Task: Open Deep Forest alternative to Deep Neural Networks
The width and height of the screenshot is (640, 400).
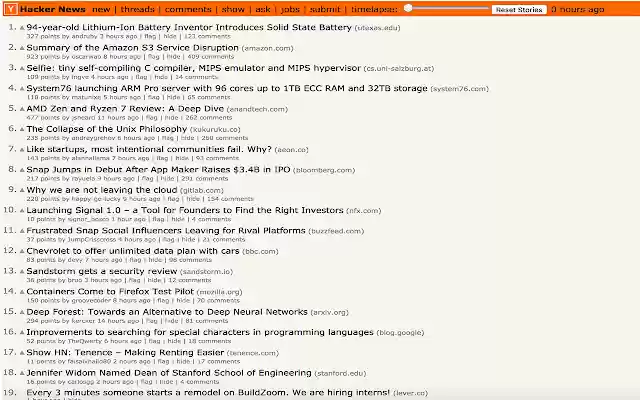Action: [167, 312]
